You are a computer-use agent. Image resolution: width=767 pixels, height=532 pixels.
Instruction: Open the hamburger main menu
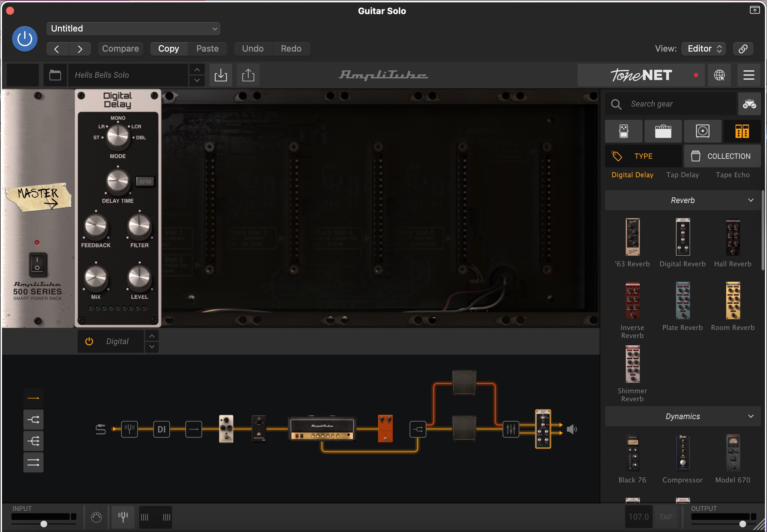(x=749, y=75)
